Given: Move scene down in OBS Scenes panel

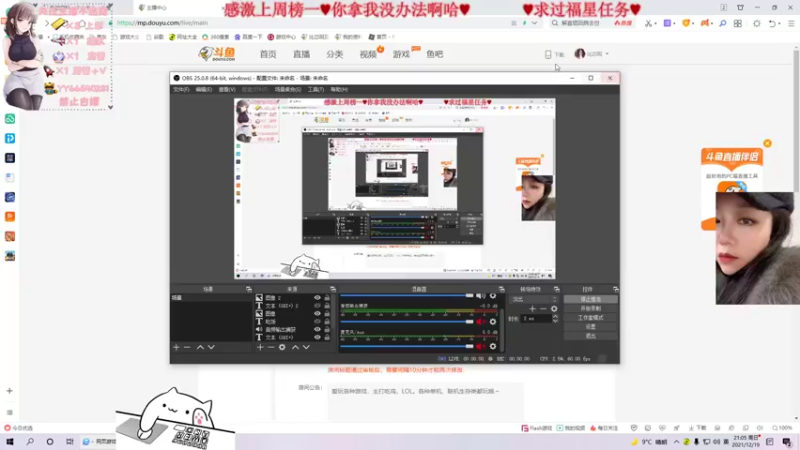Looking at the screenshot, I should coord(211,347).
